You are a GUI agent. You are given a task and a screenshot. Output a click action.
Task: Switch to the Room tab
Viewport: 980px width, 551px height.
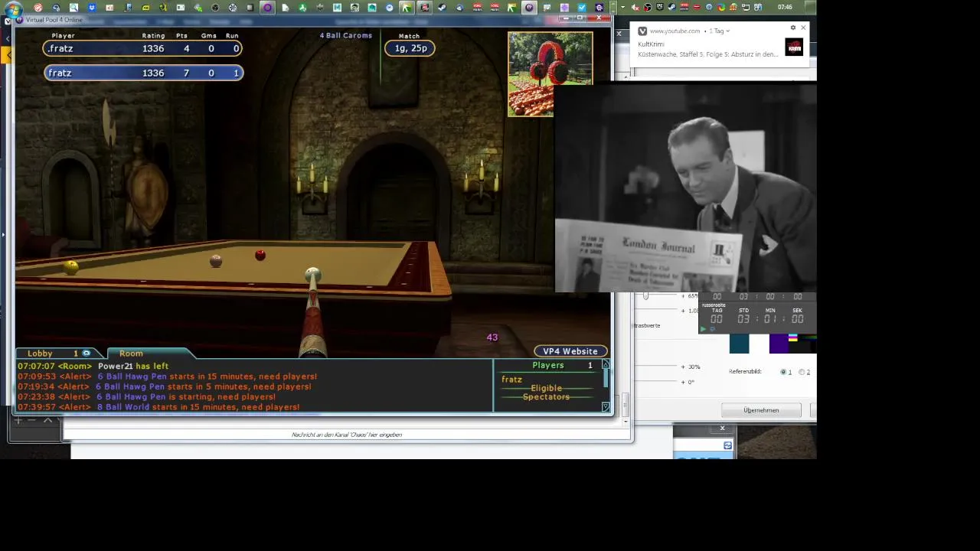coord(131,354)
